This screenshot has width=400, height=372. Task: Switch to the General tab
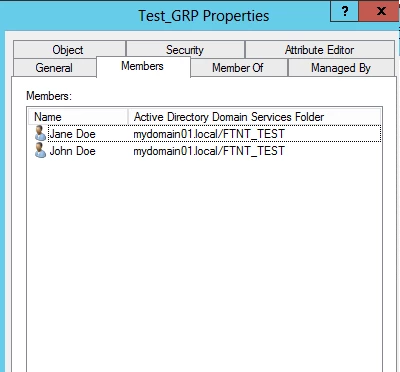[55, 68]
